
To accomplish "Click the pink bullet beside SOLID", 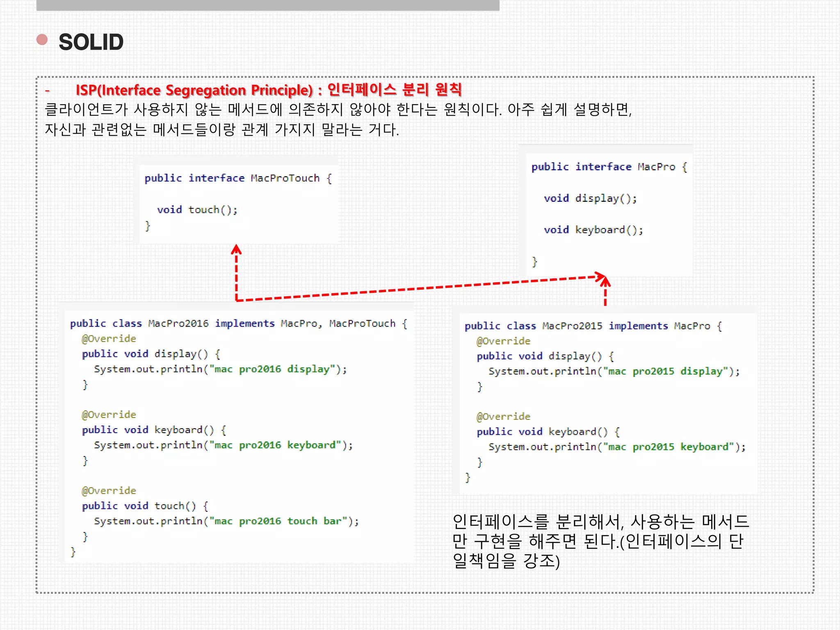I will [42, 39].
